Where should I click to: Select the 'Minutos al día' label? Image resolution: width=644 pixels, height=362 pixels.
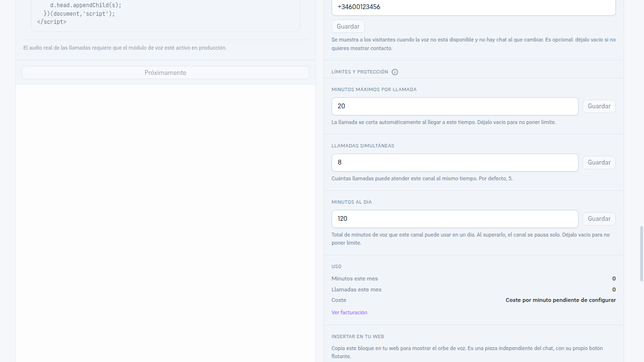click(x=352, y=202)
